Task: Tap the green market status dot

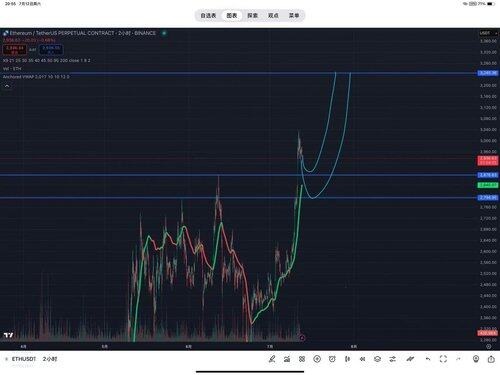Action: [164, 33]
